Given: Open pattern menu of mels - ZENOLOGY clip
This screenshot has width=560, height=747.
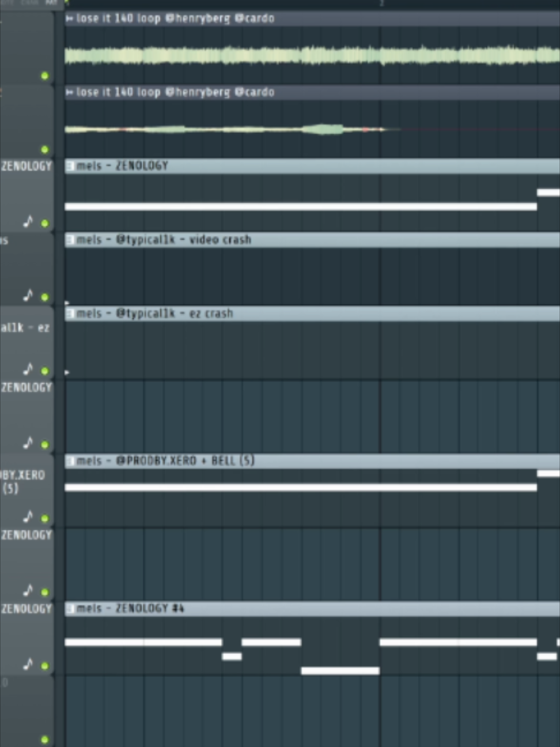Looking at the screenshot, I should coord(70,166).
